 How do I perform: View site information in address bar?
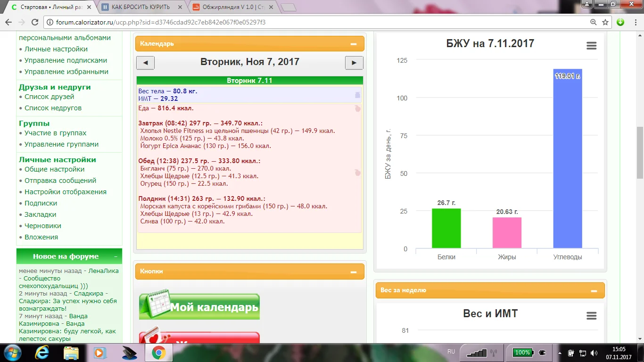(x=50, y=22)
